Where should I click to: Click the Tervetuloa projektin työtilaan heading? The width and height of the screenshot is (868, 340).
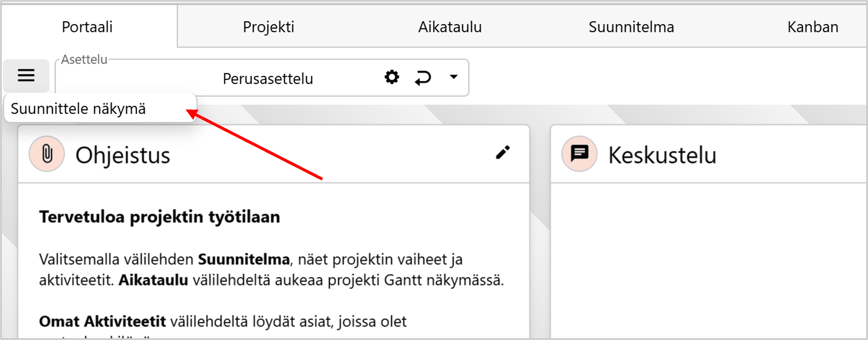coord(159,217)
